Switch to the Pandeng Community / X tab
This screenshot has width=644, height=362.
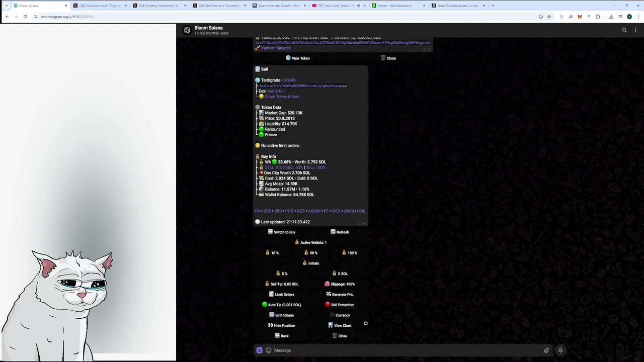(159, 6)
